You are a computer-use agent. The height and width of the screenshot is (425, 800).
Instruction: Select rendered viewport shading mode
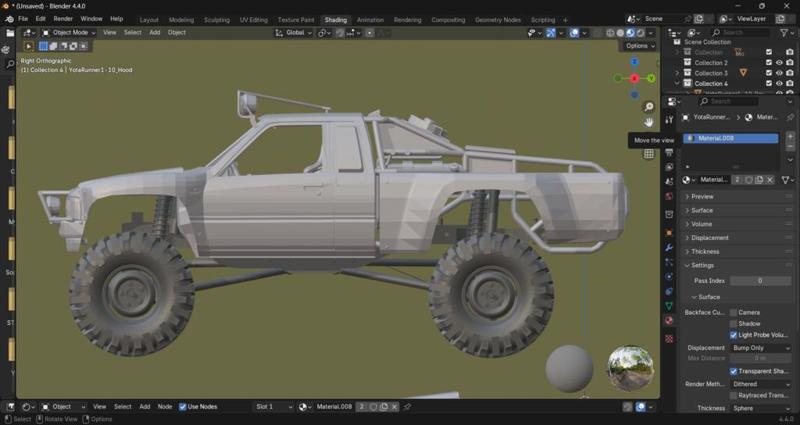tap(641, 33)
